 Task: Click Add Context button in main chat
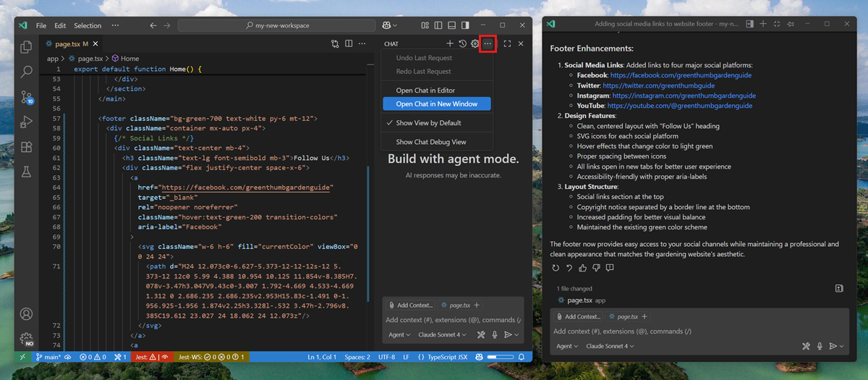(411, 305)
